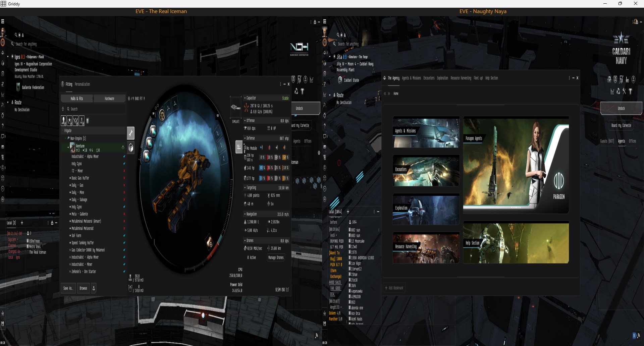Collapse the Offense stats section
644x346 pixels.
pos(245,121)
